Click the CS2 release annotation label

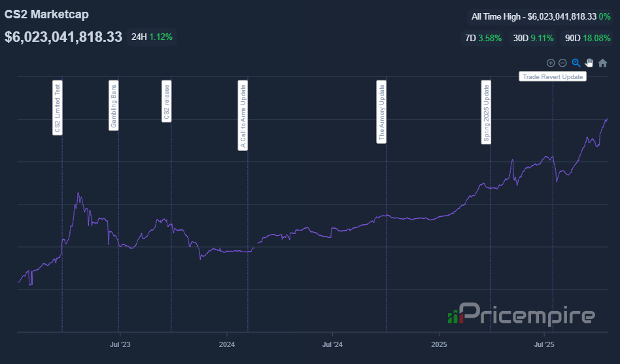pyautogui.click(x=166, y=101)
